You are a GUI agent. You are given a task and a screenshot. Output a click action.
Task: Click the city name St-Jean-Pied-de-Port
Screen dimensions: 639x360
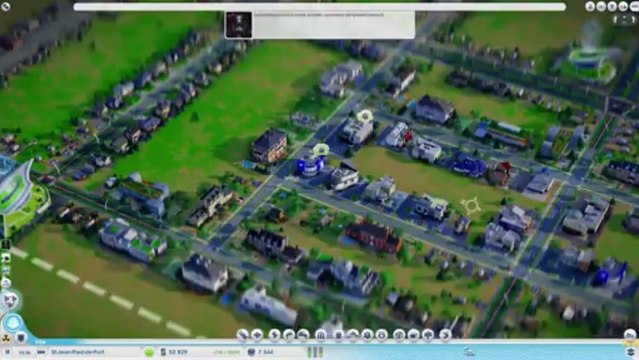78,352
